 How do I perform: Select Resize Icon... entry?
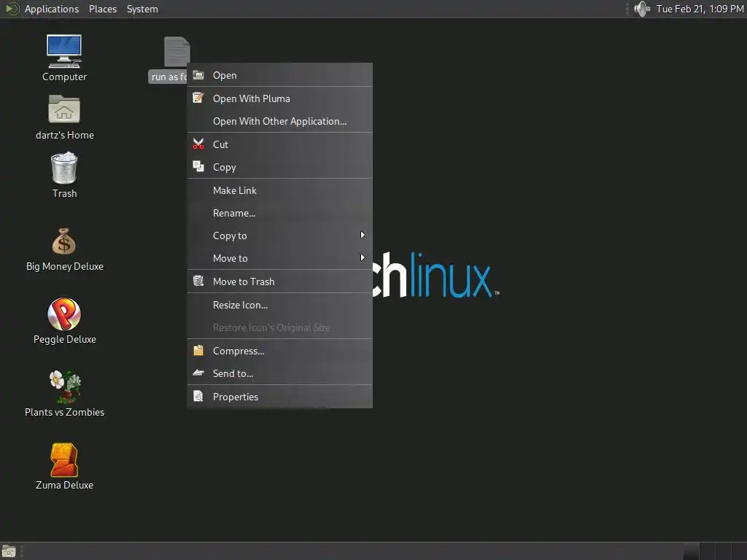(279, 305)
